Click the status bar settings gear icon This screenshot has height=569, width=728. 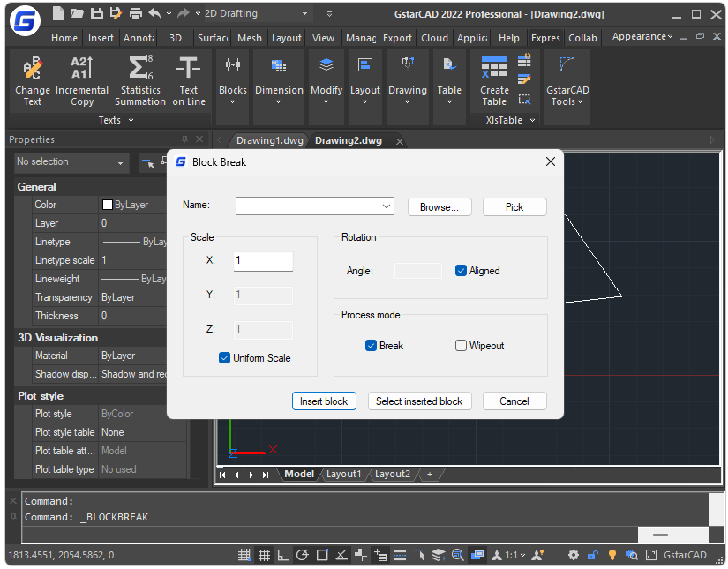pyautogui.click(x=574, y=555)
